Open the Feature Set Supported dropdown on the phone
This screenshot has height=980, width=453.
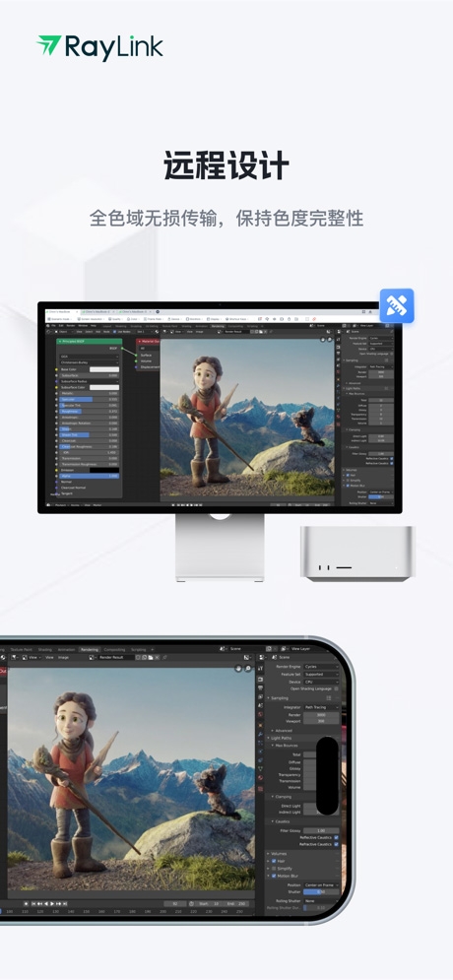[x=321, y=675]
